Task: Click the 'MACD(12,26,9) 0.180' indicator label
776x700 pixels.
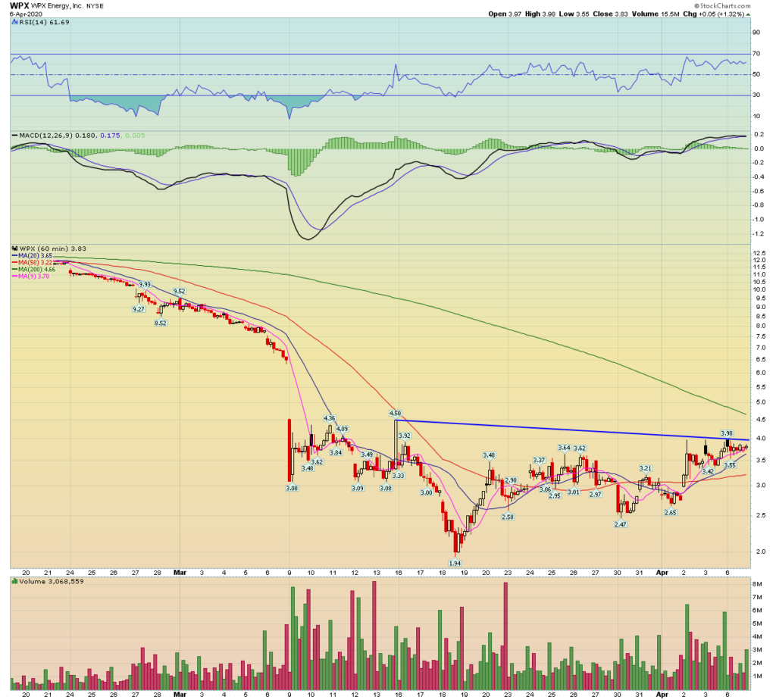Action: 58,136
